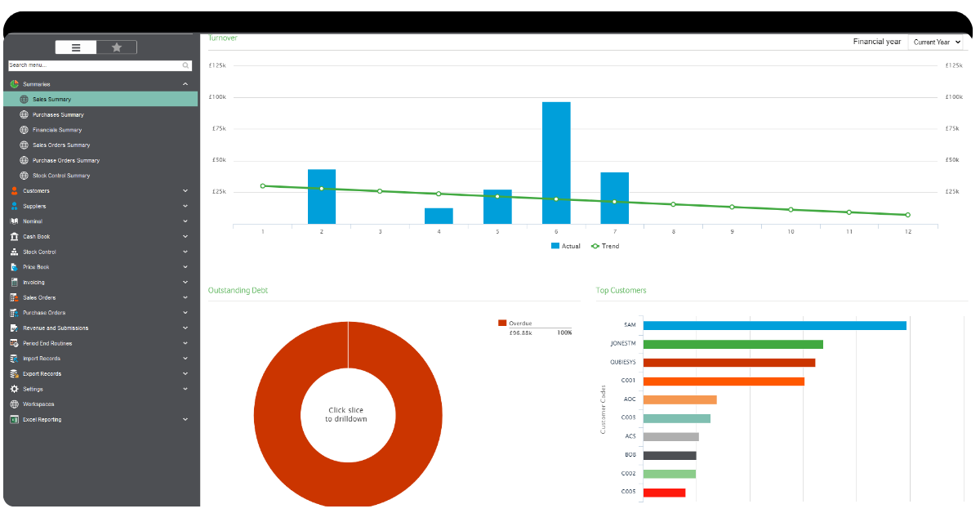
Task: Toggle the Actual series in chart legend
Action: 566,246
